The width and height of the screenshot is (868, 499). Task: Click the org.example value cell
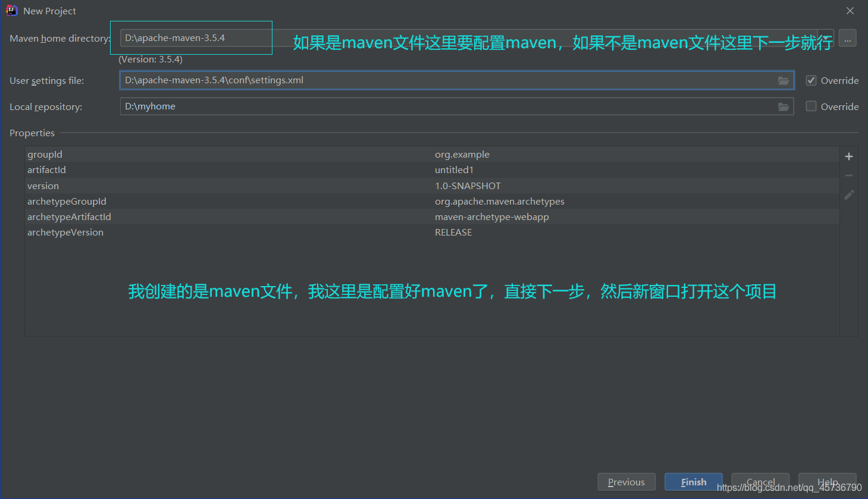(462, 154)
